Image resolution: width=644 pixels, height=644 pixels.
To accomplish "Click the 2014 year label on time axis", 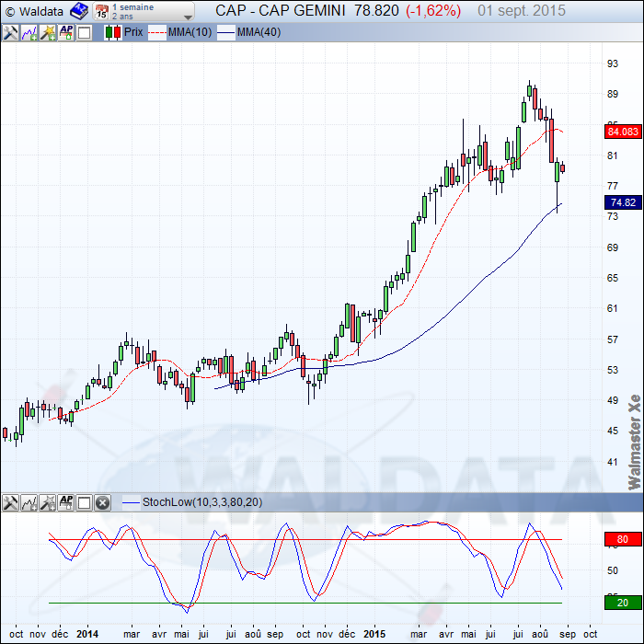I will pyautogui.click(x=87, y=634).
